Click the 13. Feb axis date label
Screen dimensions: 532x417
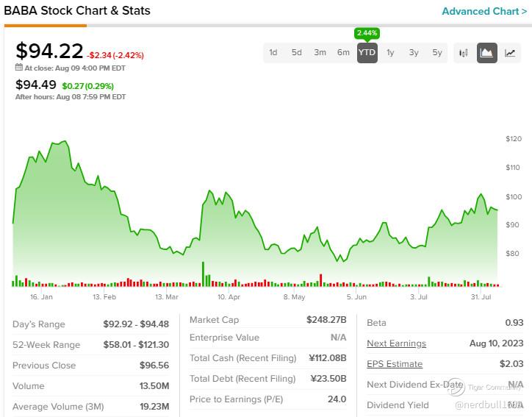click(x=104, y=297)
